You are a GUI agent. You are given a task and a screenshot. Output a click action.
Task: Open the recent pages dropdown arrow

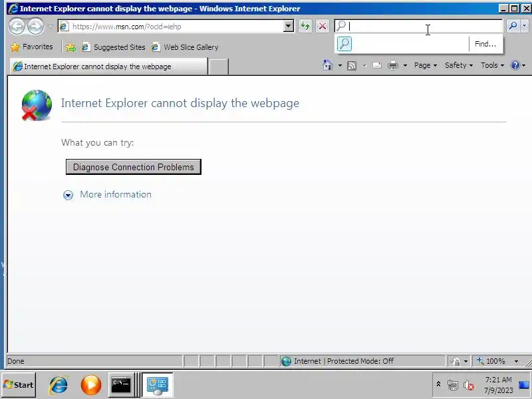click(51, 27)
